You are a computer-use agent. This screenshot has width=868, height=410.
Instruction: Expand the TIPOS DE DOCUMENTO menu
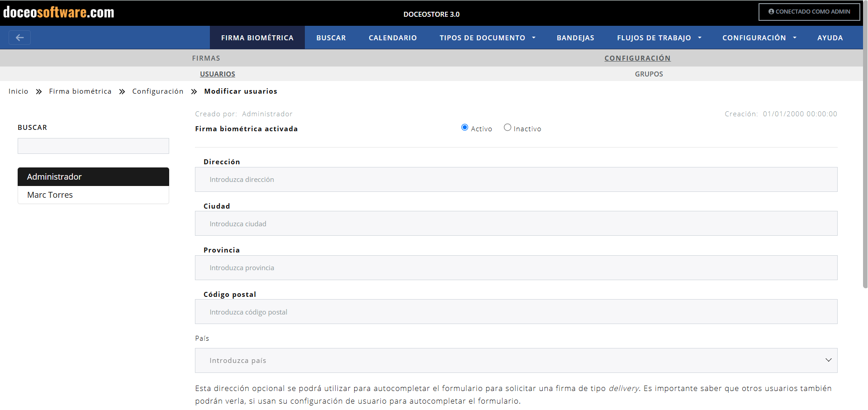click(487, 38)
